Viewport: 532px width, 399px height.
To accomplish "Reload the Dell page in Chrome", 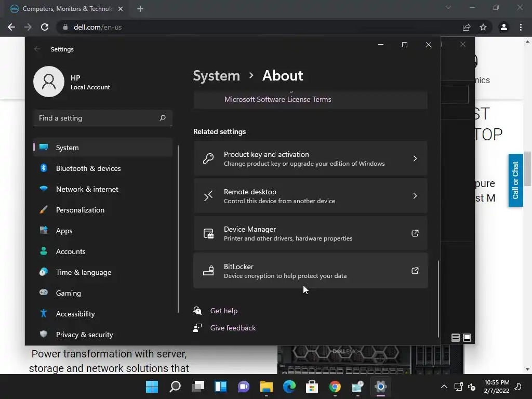I will pyautogui.click(x=45, y=27).
